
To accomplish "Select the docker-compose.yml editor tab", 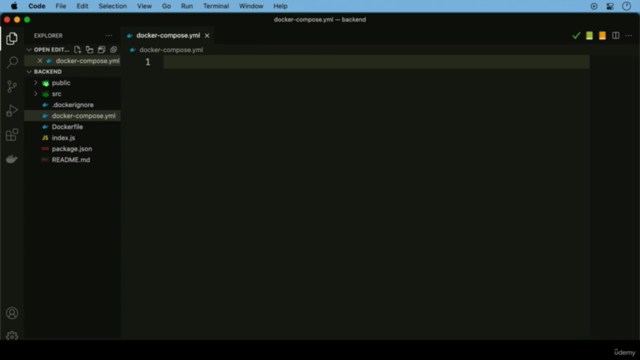I will point(168,36).
